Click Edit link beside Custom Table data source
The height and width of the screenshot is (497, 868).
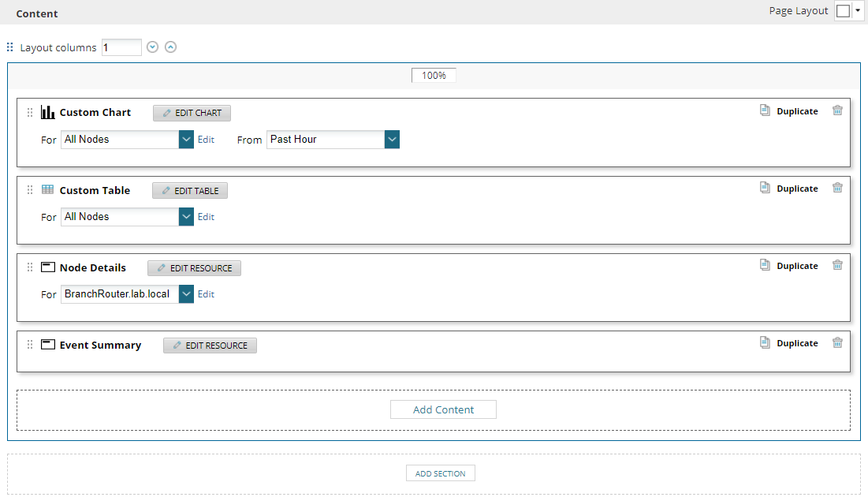pyautogui.click(x=206, y=217)
